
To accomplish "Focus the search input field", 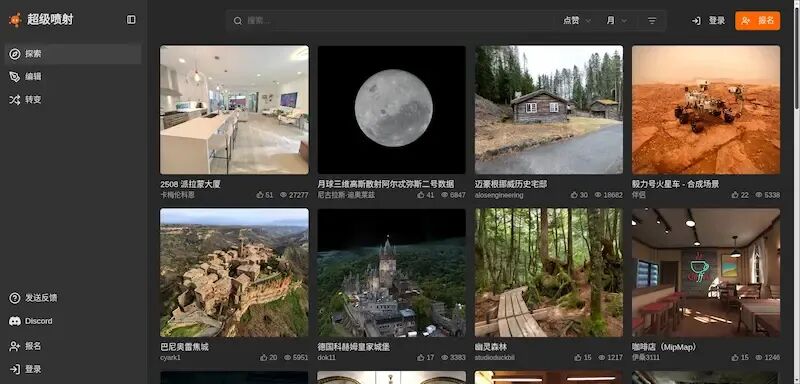I will 398,21.
